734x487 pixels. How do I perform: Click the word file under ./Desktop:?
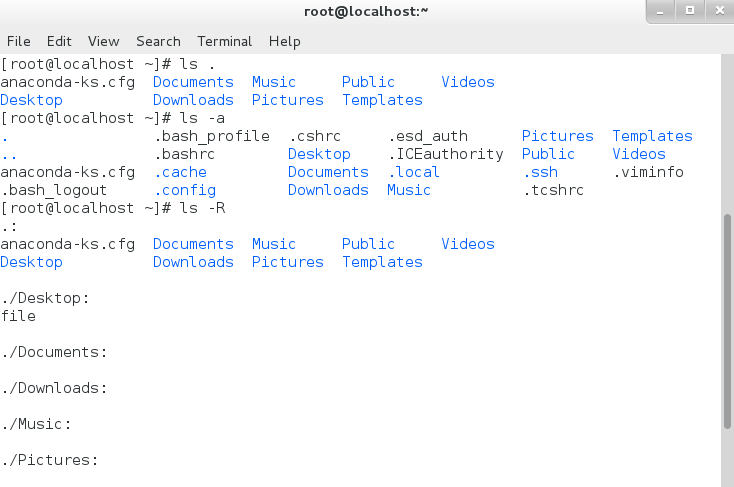click(18, 316)
